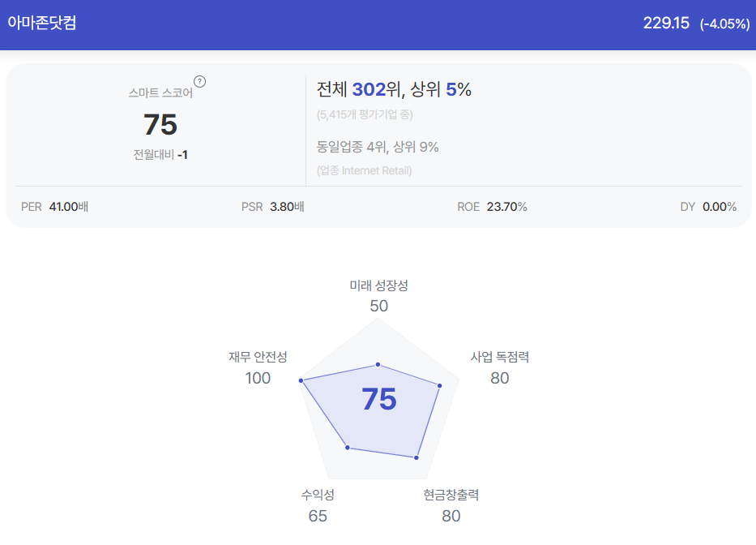Image resolution: width=756 pixels, height=545 pixels.
Task: Click the 전월대비 -1 change text
Action: [160, 154]
